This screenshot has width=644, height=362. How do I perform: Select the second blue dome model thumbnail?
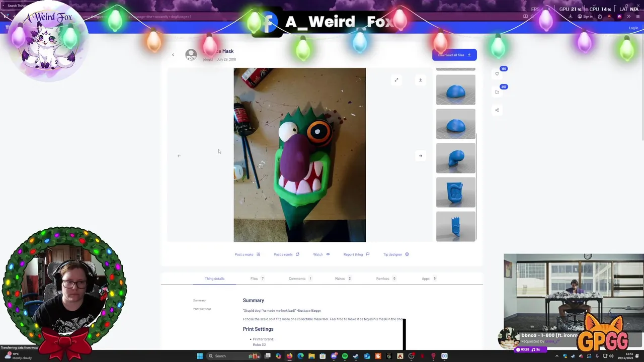456,124
